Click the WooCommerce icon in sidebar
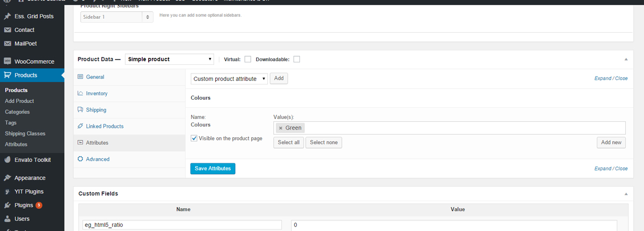This screenshot has width=644, height=231. (8, 62)
